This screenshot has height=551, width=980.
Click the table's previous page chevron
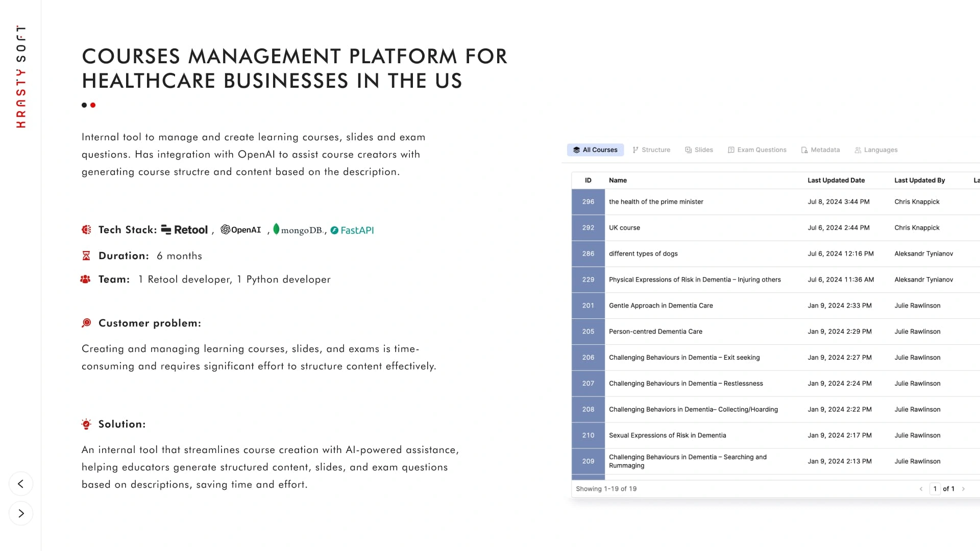click(921, 489)
